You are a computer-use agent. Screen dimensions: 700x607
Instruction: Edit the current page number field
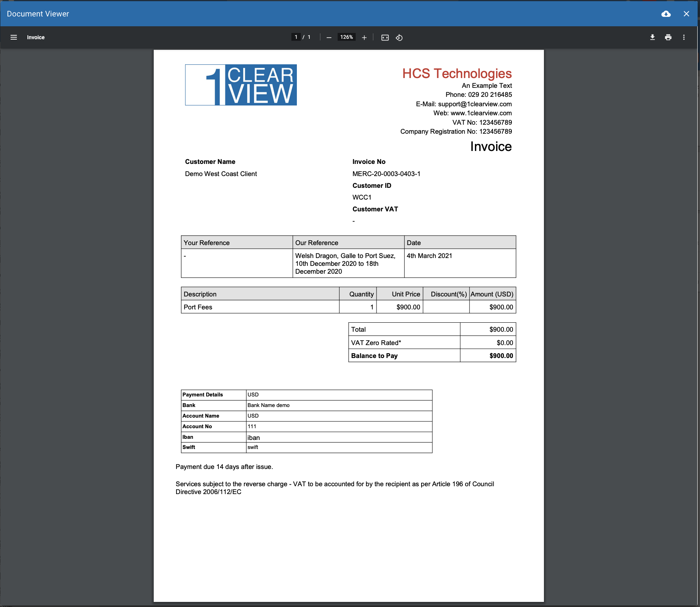296,37
